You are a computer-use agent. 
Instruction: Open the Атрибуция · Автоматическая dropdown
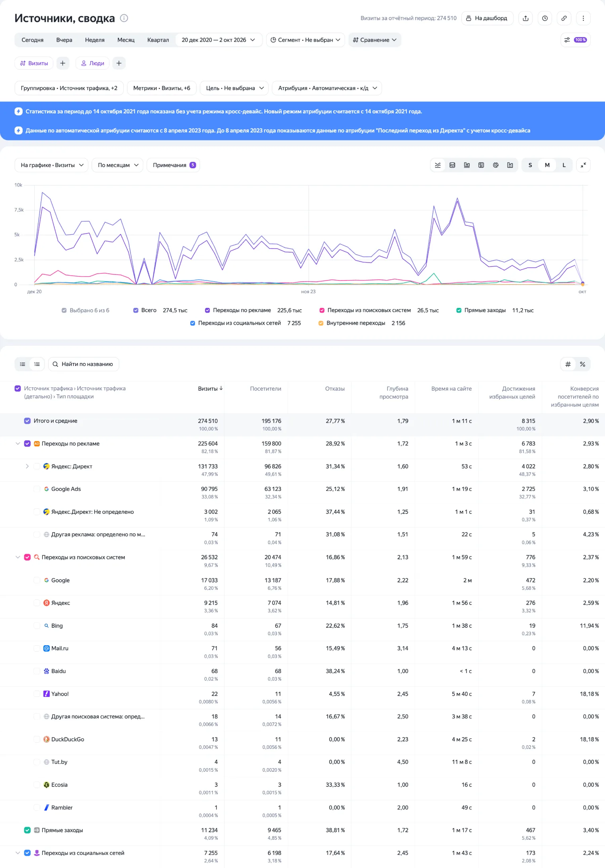pyautogui.click(x=327, y=88)
